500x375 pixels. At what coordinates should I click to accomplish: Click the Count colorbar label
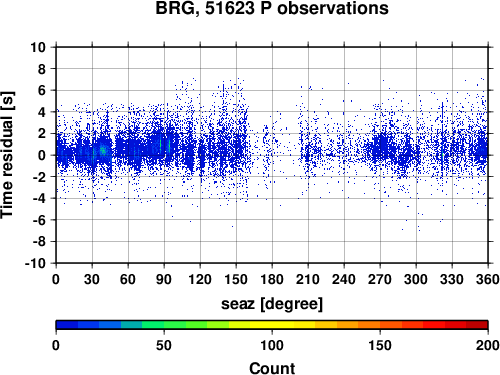[x=272, y=368]
